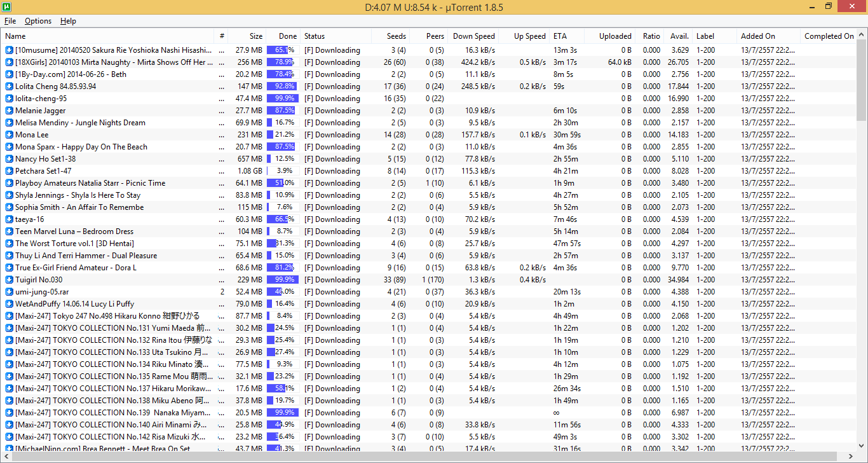The height and width of the screenshot is (463, 868).
Task: Click the download icon beside TOKYO COLLECTION No.135
Action: [10, 377]
